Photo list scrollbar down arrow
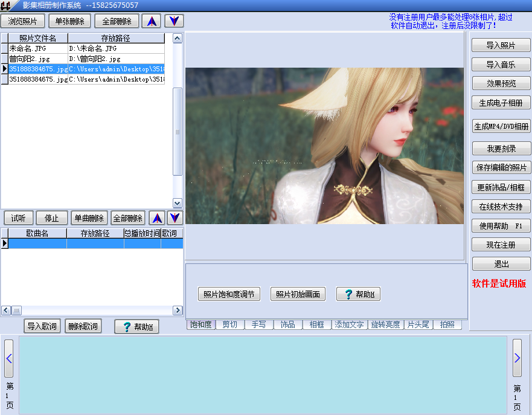 click(x=178, y=203)
